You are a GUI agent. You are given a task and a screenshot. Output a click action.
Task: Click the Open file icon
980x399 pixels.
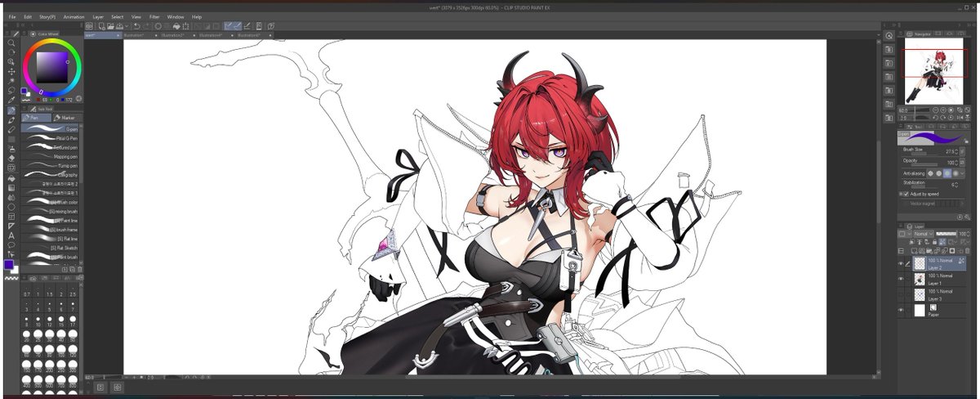point(109,26)
